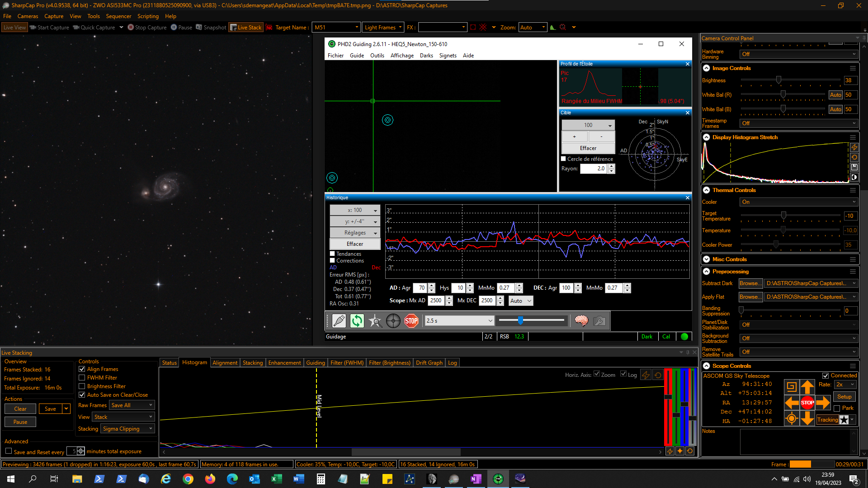
Task: Click the Pause button in Live Stacking Actions
Action: tap(20, 422)
